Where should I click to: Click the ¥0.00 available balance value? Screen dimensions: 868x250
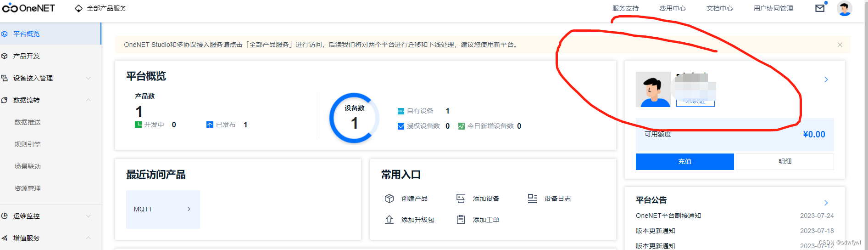814,134
